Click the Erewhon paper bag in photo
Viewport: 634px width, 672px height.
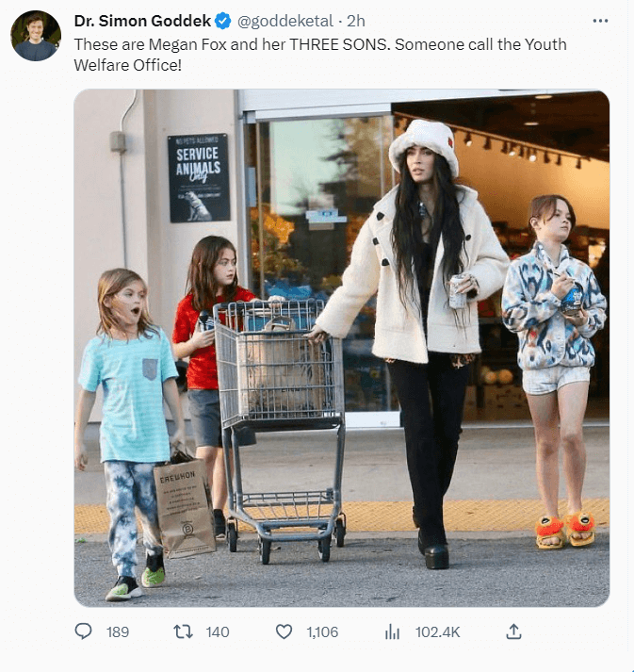[185, 508]
